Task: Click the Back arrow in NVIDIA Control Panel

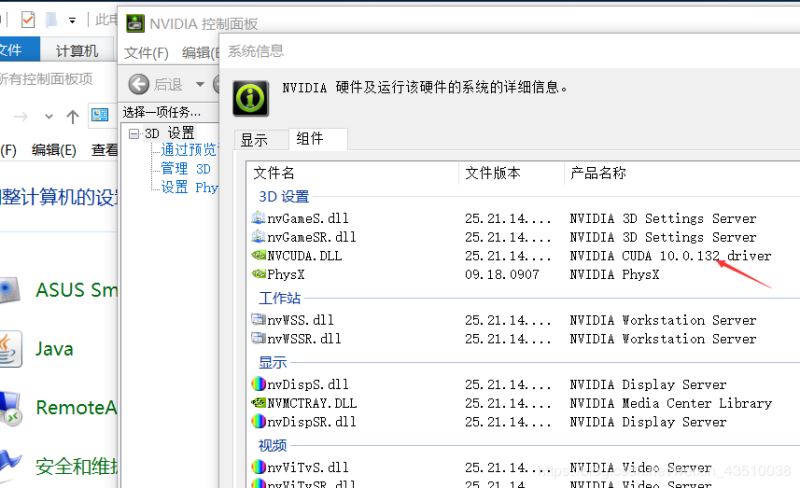Action: pyautogui.click(x=139, y=84)
